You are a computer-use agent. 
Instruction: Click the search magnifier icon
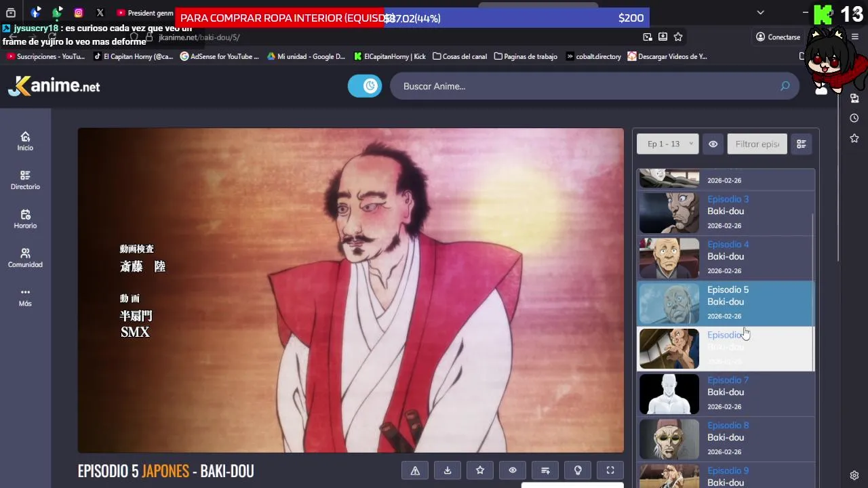click(785, 86)
